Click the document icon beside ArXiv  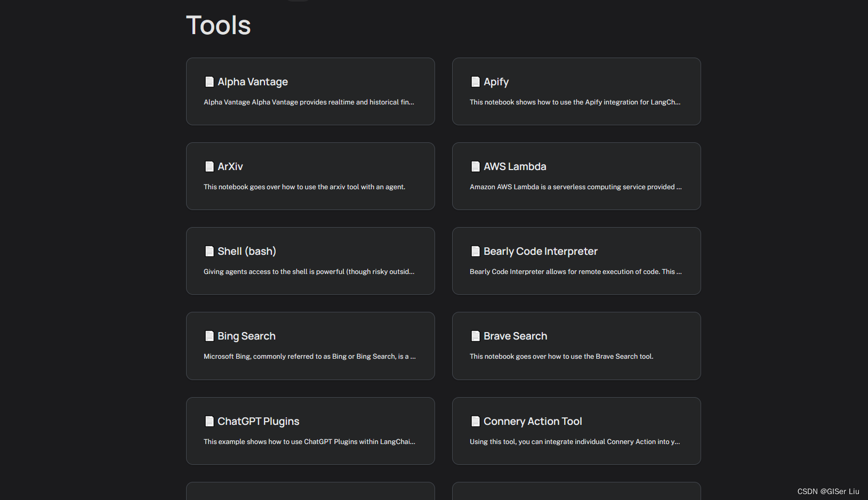210,166
